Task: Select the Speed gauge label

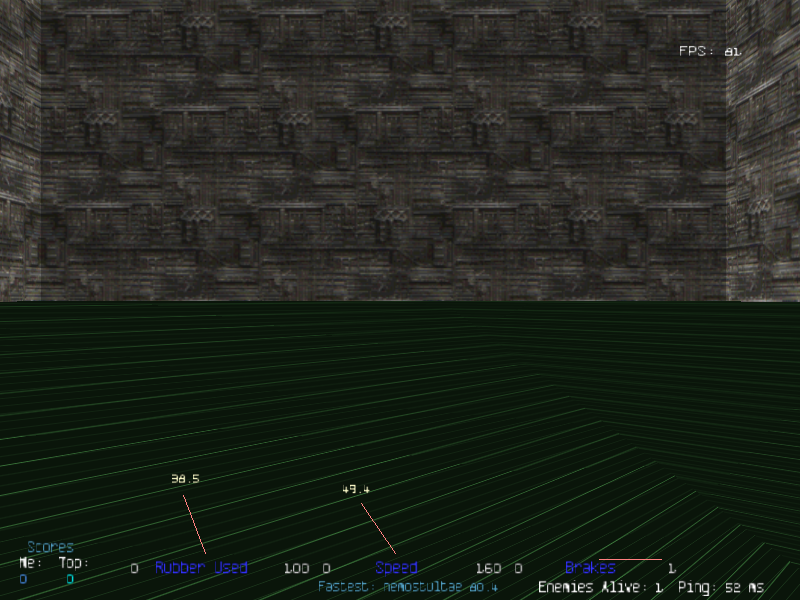Action: click(396, 568)
